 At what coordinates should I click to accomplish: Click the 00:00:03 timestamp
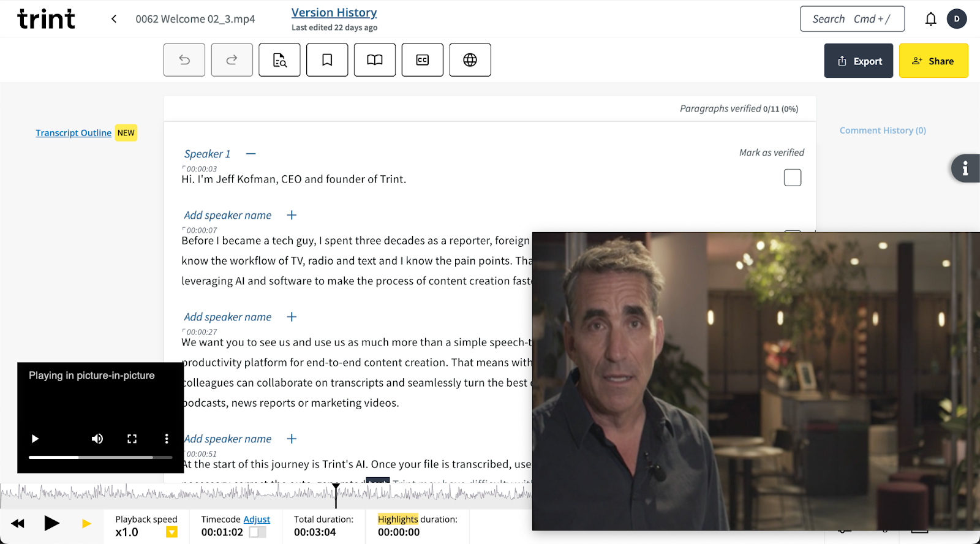coord(202,169)
